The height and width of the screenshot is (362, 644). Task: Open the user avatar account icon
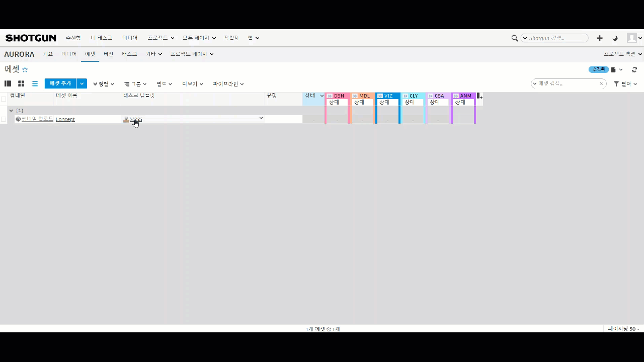pyautogui.click(x=633, y=38)
